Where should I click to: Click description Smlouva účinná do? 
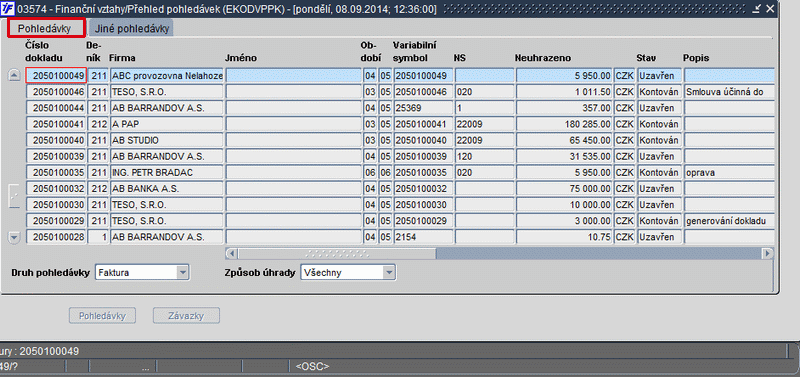(x=729, y=92)
